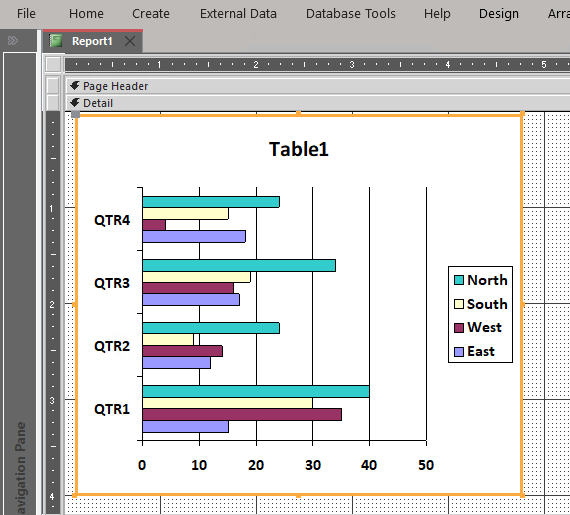
Task: Click the Detail section arrow icon
Action: (75, 103)
